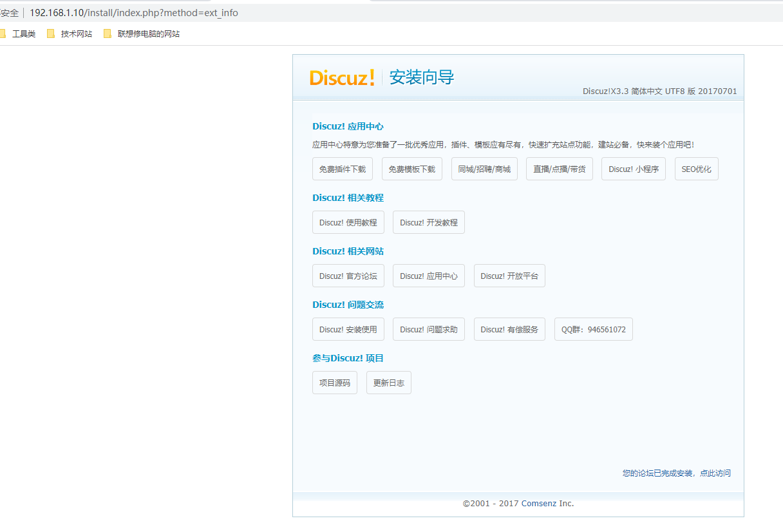Click 您的论坛已完成安装，点此访问 link

tap(677, 473)
